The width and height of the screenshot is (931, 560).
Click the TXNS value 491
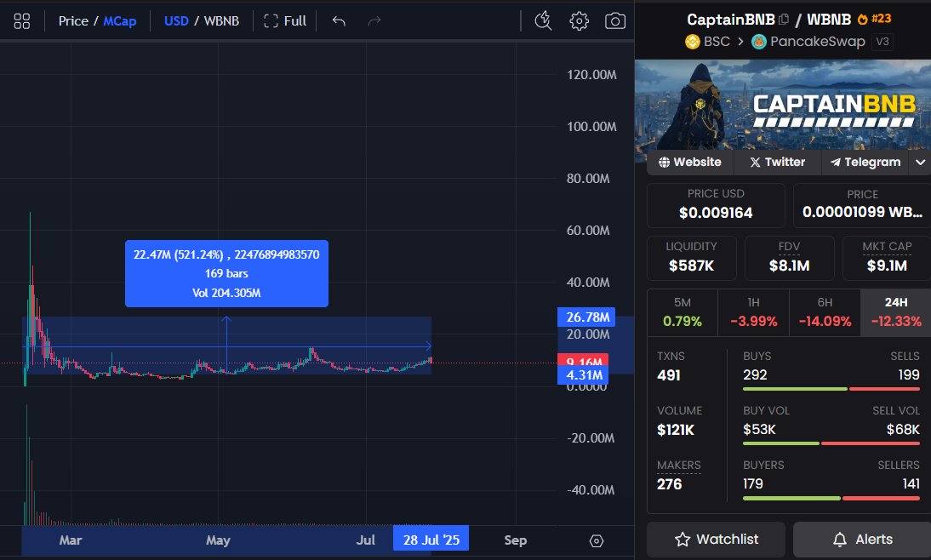click(x=669, y=375)
